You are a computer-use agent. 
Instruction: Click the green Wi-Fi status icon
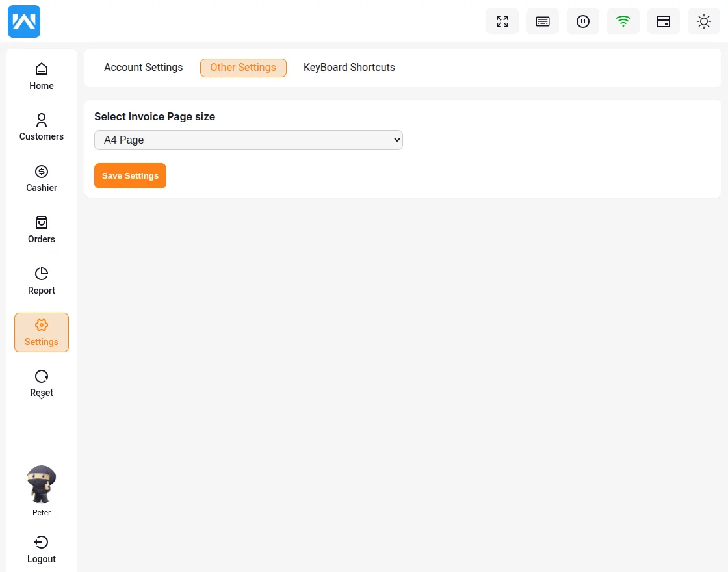click(623, 21)
